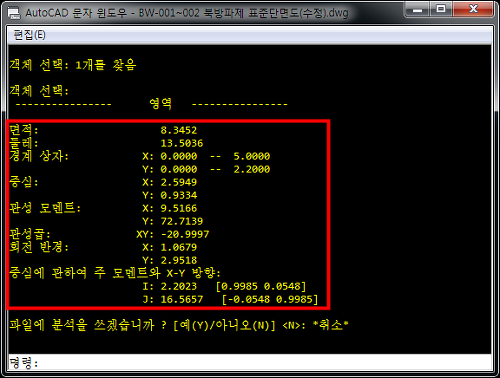500x378 pixels.
Task: Click the centroid Y value 0.9334
Action: [179, 195]
